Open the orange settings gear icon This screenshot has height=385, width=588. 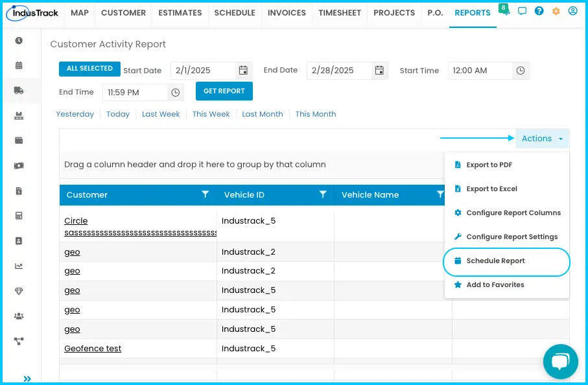(x=556, y=11)
